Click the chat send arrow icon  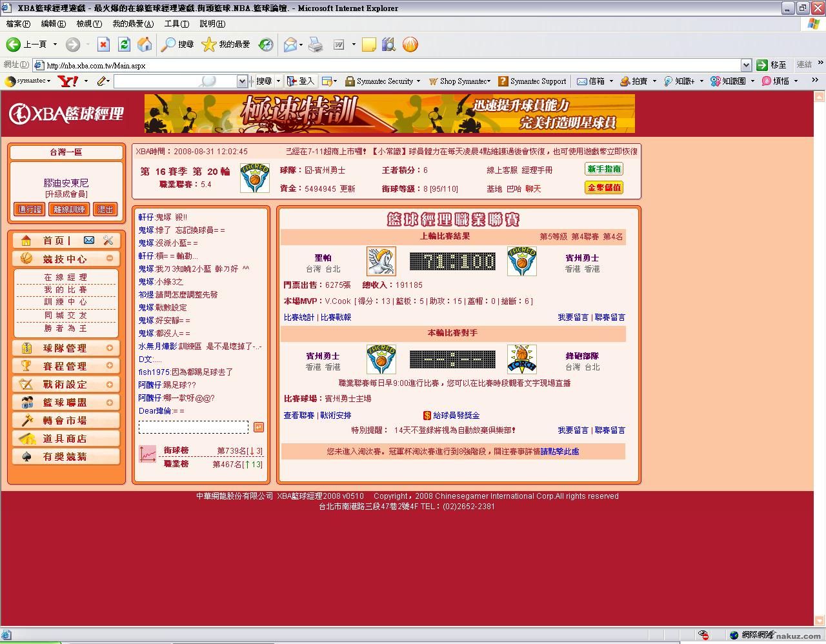(x=258, y=427)
